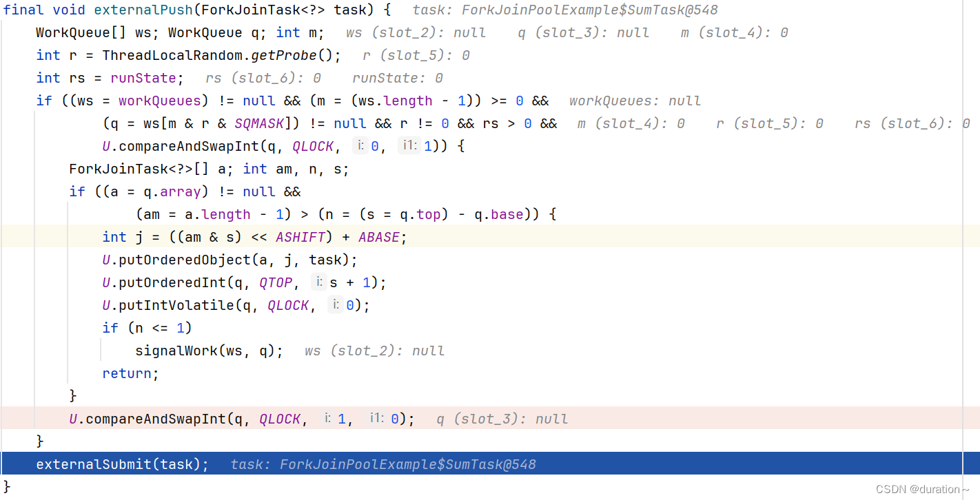
Task: Click the 'if (n <= 1)' condition
Action: [x=147, y=328]
